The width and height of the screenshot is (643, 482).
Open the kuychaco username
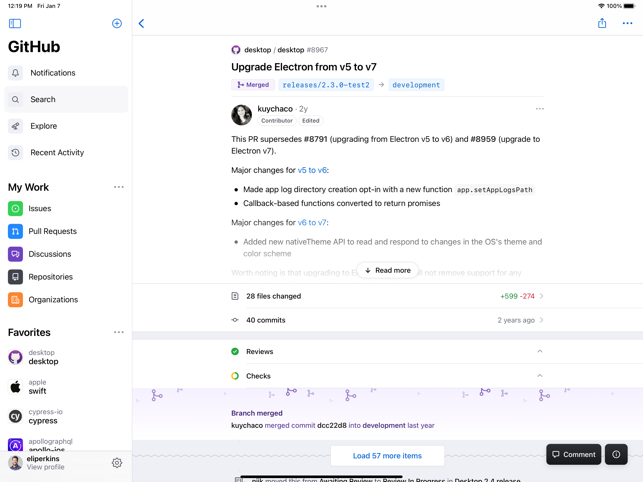pos(275,109)
